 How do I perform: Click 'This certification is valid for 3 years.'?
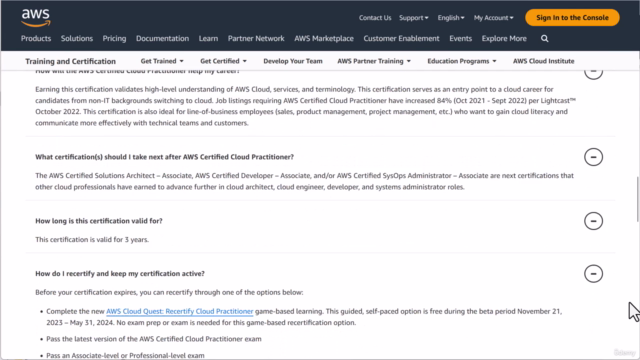pyautogui.click(x=92, y=240)
